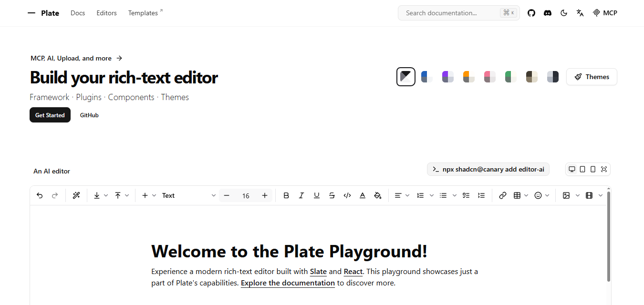Copy the npx shadcn@canary add editor-ai command
644x305 pixels.
tap(488, 169)
